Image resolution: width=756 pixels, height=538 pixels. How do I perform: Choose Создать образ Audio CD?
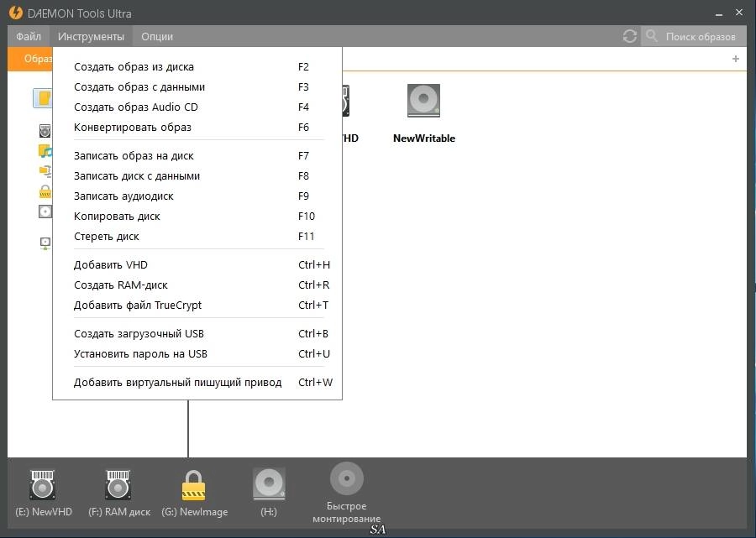point(197,107)
